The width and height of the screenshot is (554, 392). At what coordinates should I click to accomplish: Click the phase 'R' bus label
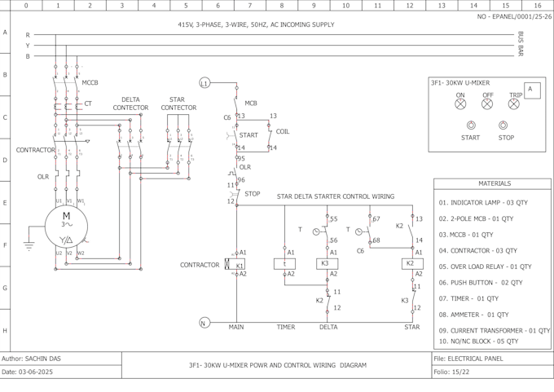pyautogui.click(x=28, y=35)
